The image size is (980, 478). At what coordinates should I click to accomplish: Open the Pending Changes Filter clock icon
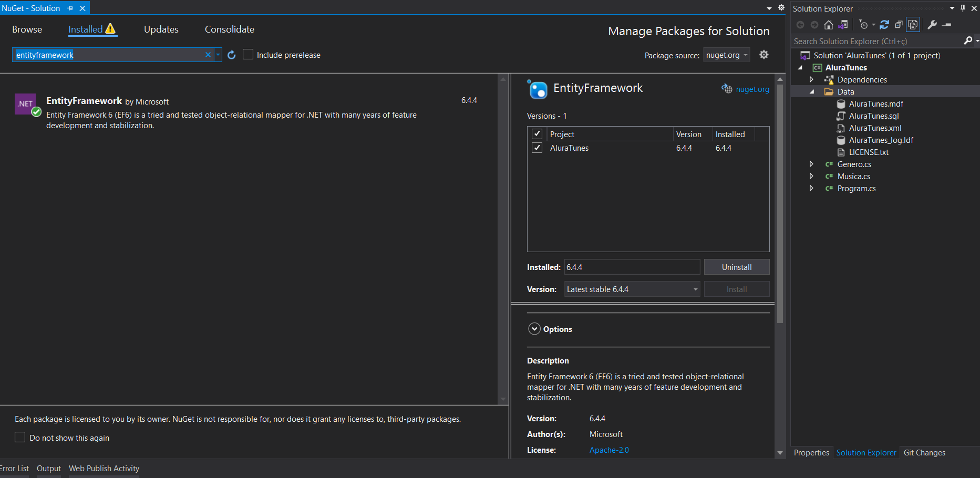(863, 25)
